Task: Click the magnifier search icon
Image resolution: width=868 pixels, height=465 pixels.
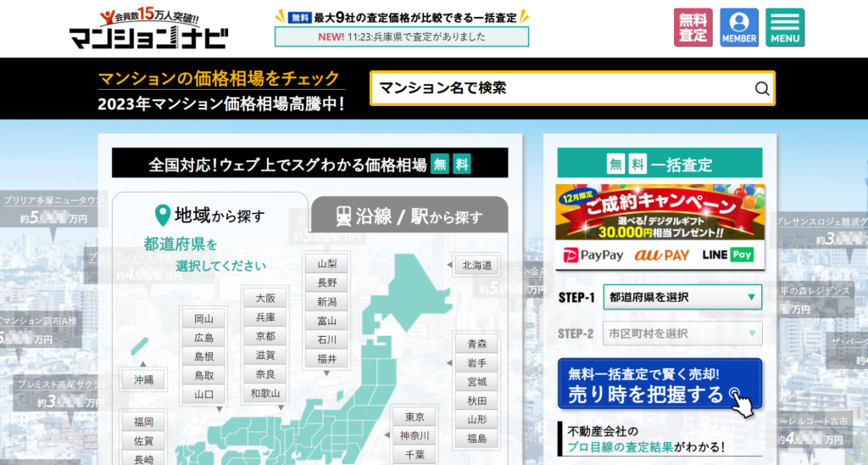Action: pyautogui.click(x=762, y=89)
